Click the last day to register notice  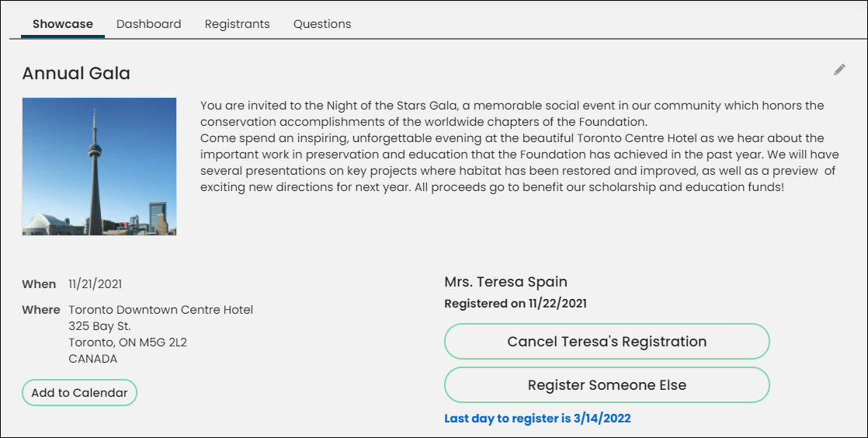(537, 419)
